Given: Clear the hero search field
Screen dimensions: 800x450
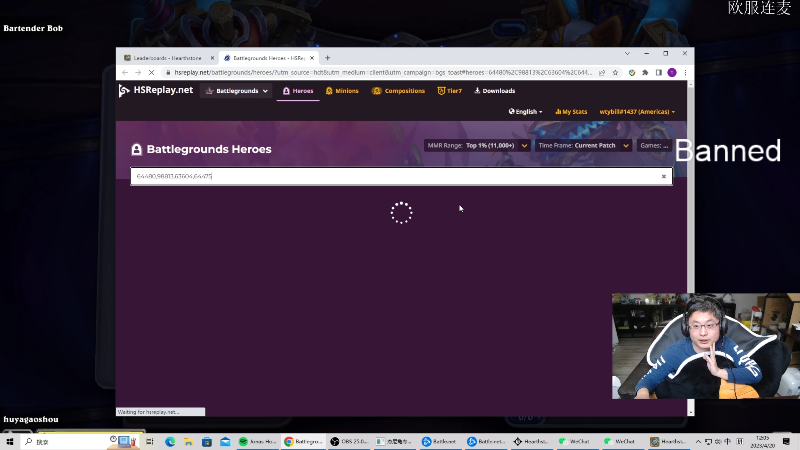Looking at the screenshot, I should tap(664, 176).
